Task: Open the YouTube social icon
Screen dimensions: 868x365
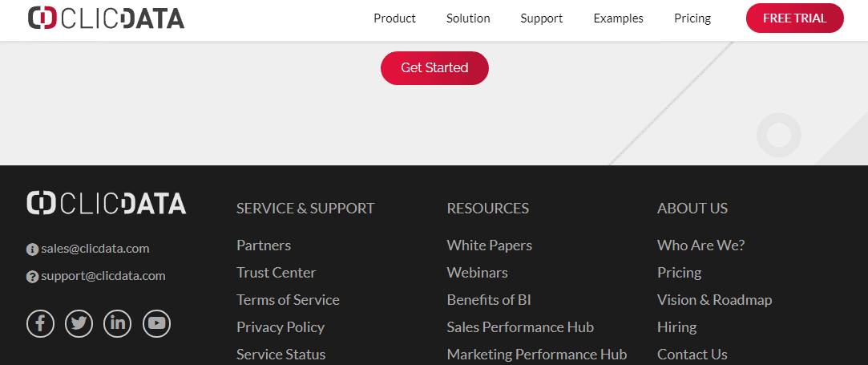Action: tap(156, 323)
